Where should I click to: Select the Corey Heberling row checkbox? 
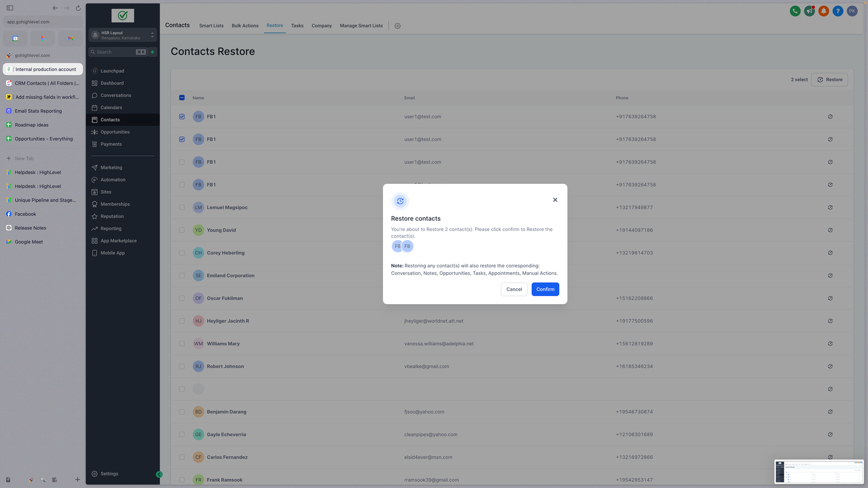[182, 253]
